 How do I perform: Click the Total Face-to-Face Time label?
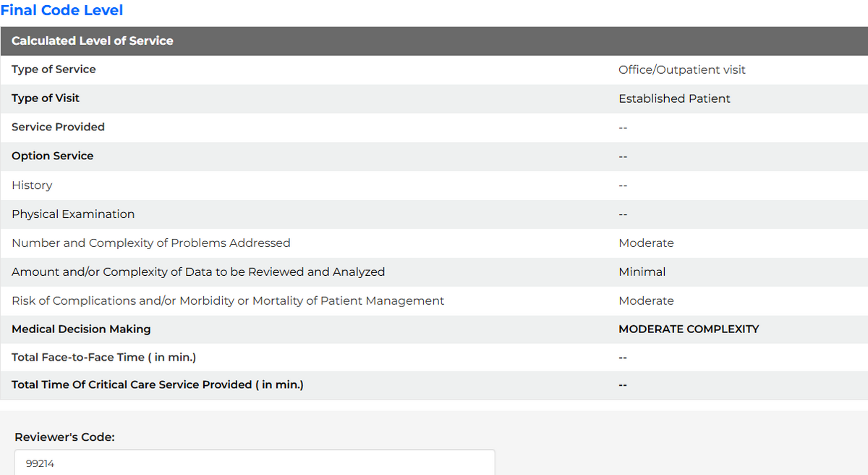click(x=103, y=357)
